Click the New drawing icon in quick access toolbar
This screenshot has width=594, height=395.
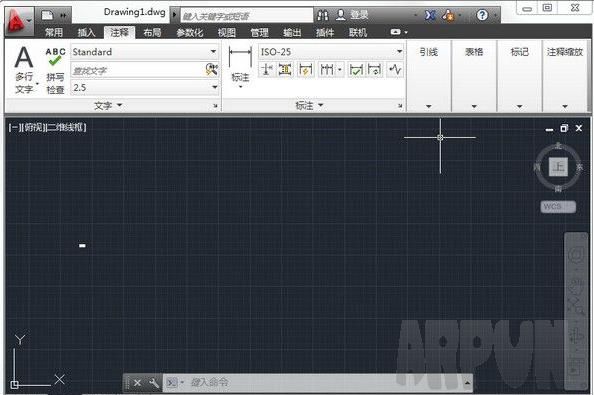coord(47,16)
